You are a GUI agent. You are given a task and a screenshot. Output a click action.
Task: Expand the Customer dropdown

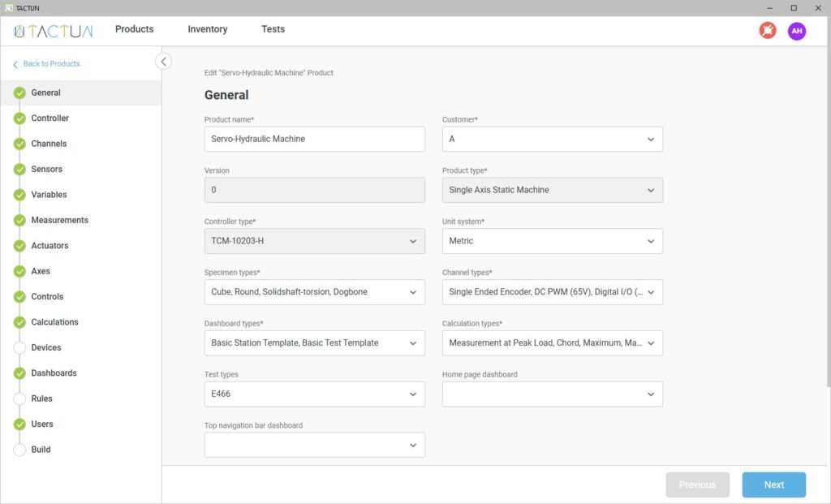tap(552, 139)
